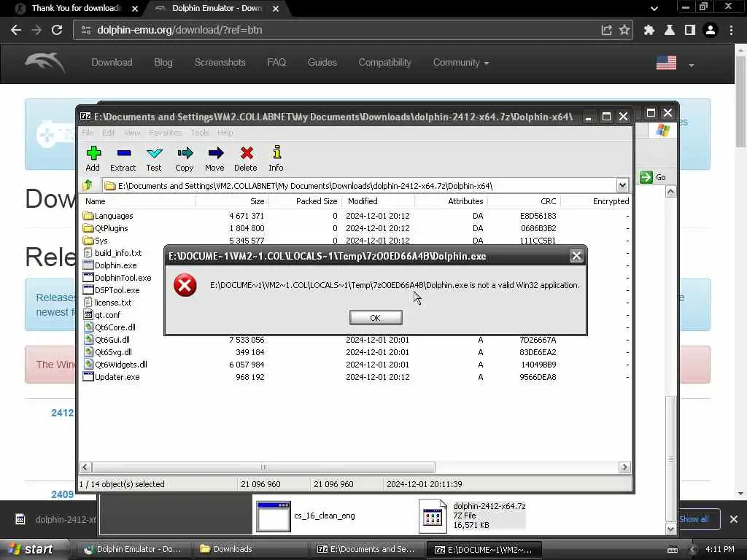Expand the Community dropdown menu
This screenshot has height=560, width=747.
pyautogui.click(x=461, y=63)
